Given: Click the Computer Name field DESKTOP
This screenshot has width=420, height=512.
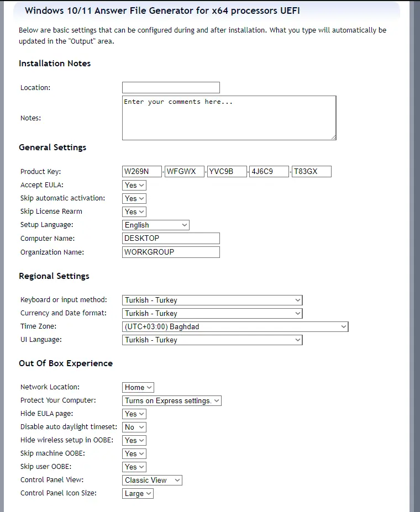Looking at the screenshot, I should tap(171, 239).
